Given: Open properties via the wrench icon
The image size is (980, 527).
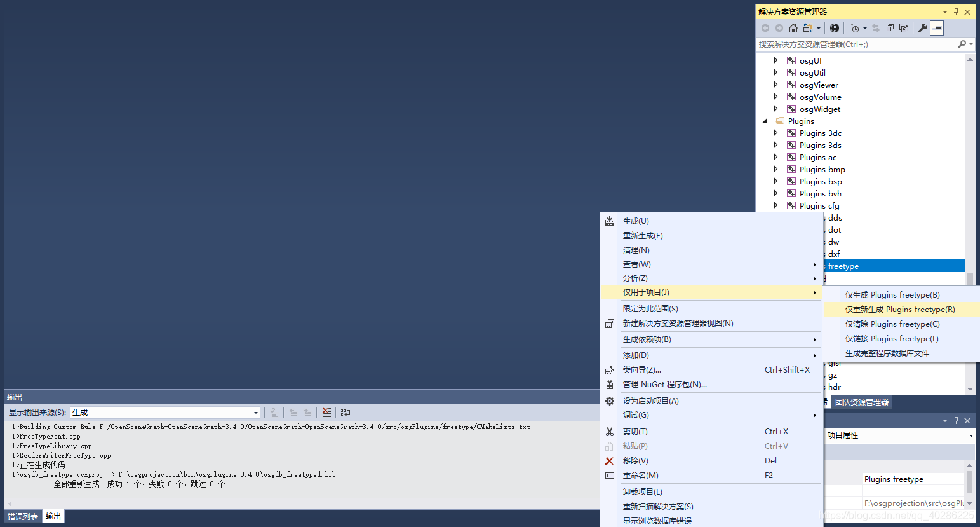Looking at the screenshot, I should (x=923, y=28).
